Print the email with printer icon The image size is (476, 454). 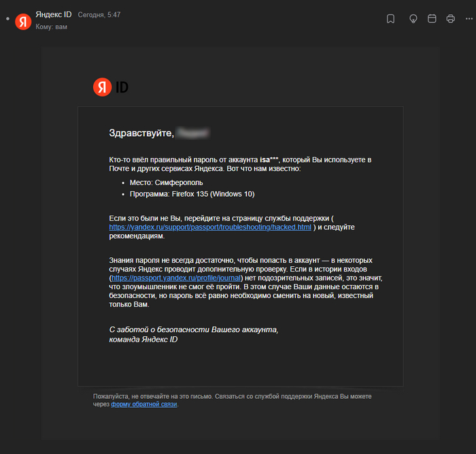pyautogui.click(x=450, y=19)
